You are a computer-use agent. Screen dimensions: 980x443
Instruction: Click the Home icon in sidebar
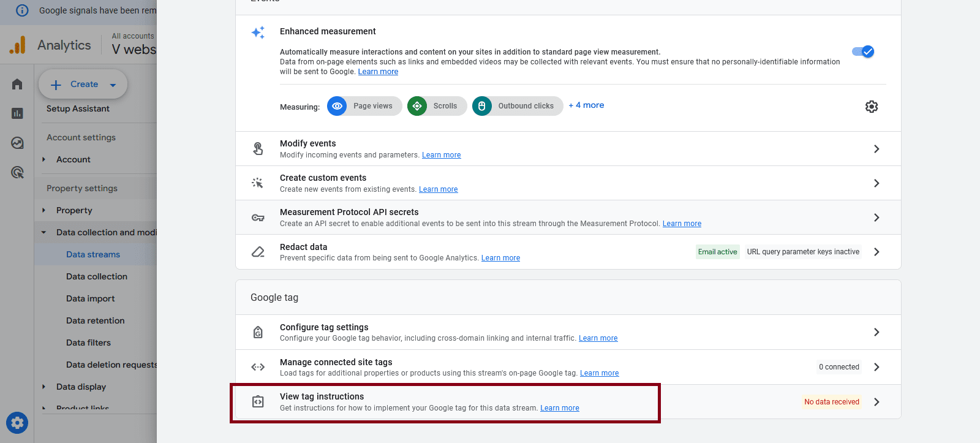point(17,84)
